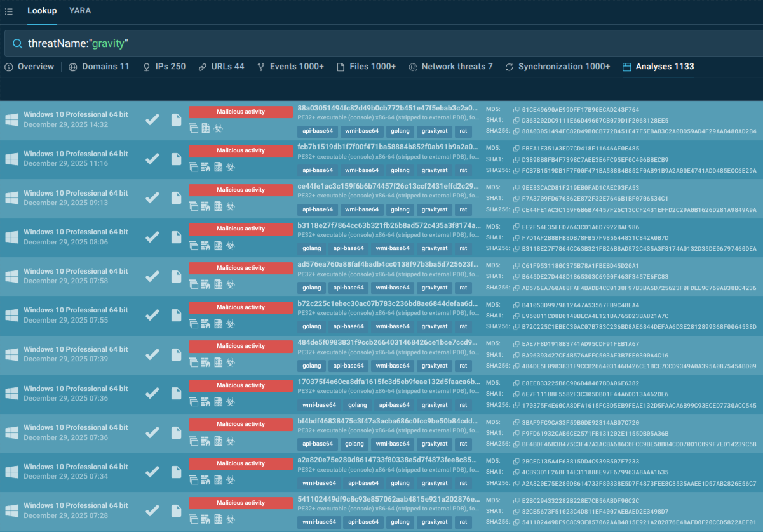Click the document icon beside the first checkmark
763x532 pixels.
[176, 119]
